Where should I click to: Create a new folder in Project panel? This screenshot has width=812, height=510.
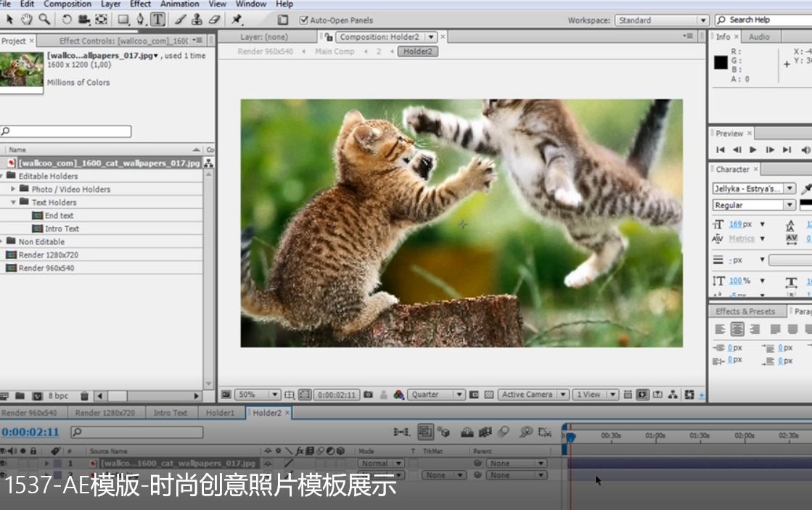[20, 396]
